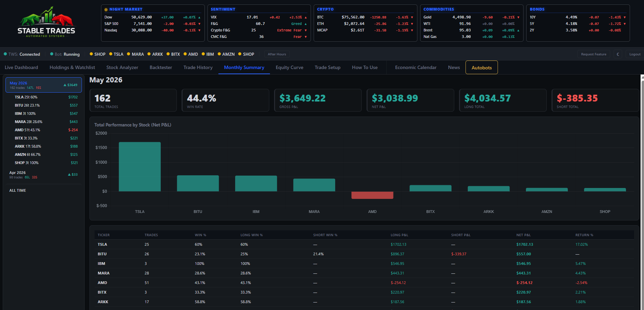Click the TSLA bar in performance chart

[x=140, y=167]
